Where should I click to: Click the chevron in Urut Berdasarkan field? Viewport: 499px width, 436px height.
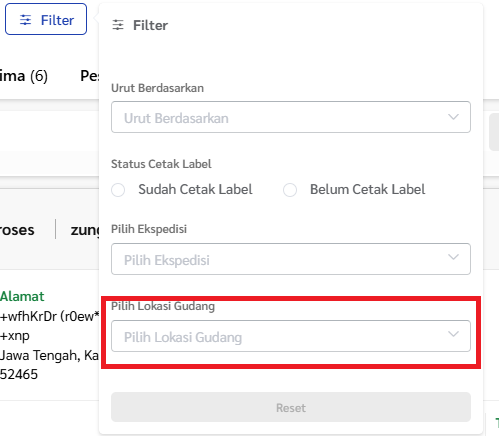click(453, 117)
